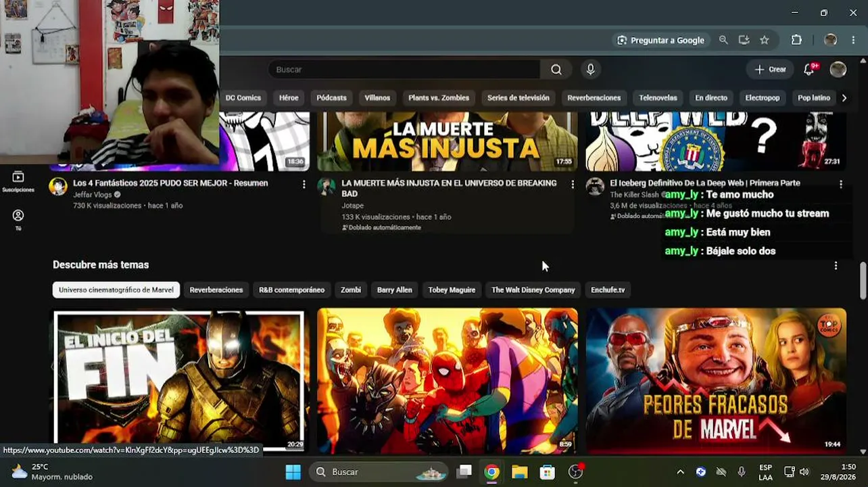Switch to Google Chrome on the taskbar
The image size is (868, 487).
point(491,471)
